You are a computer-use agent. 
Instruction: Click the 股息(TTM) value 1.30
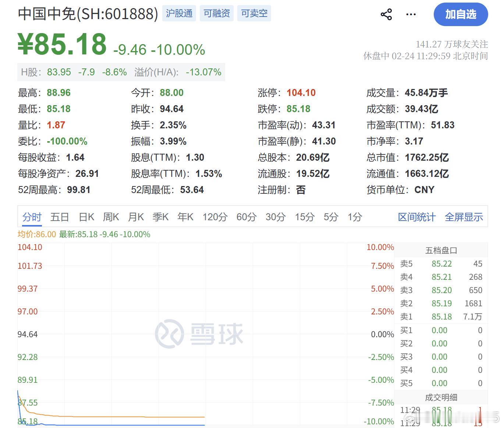coord(195,157)
